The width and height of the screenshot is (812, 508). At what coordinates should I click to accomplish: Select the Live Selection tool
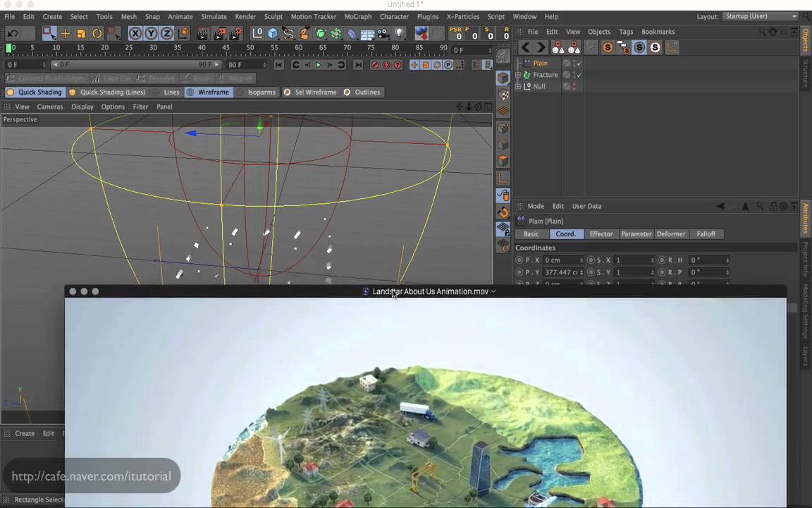pos(49,34)
